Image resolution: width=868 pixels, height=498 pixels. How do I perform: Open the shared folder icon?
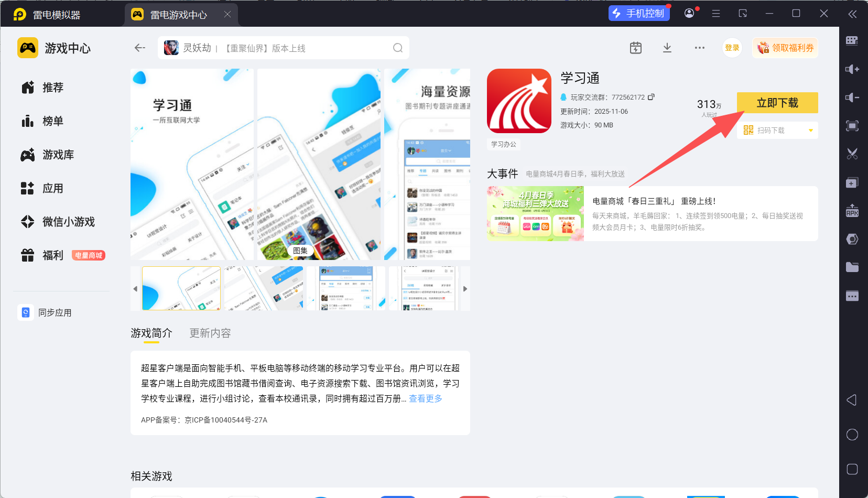coord(852,267)
